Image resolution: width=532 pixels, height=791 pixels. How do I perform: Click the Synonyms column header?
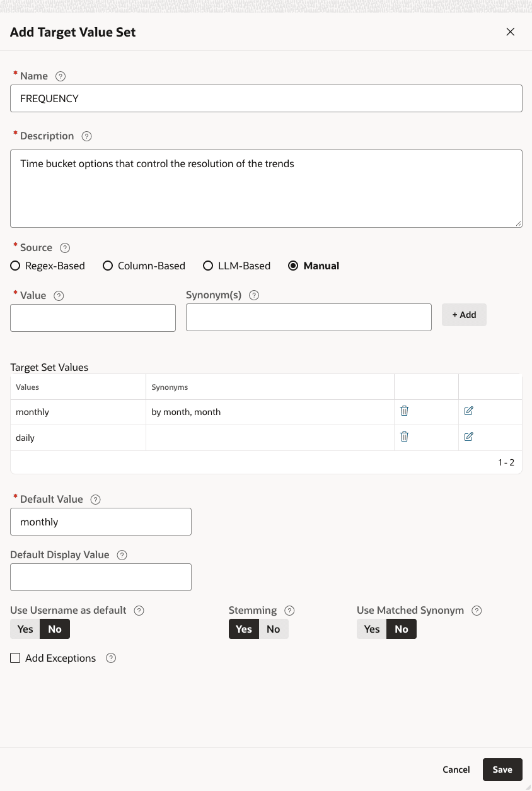coord(270,387)
